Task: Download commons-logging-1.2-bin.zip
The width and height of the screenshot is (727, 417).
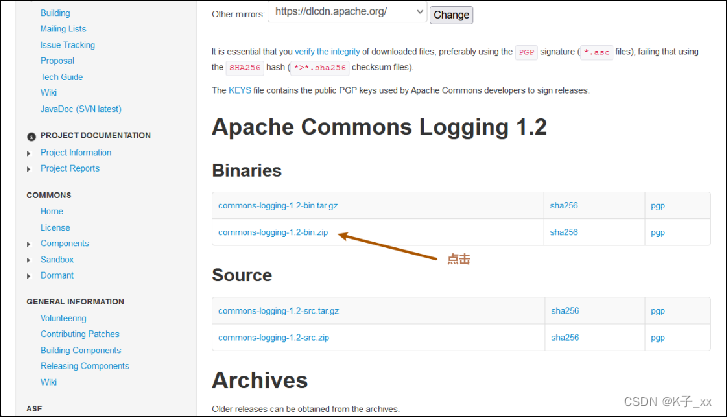Action: point(273,232)
